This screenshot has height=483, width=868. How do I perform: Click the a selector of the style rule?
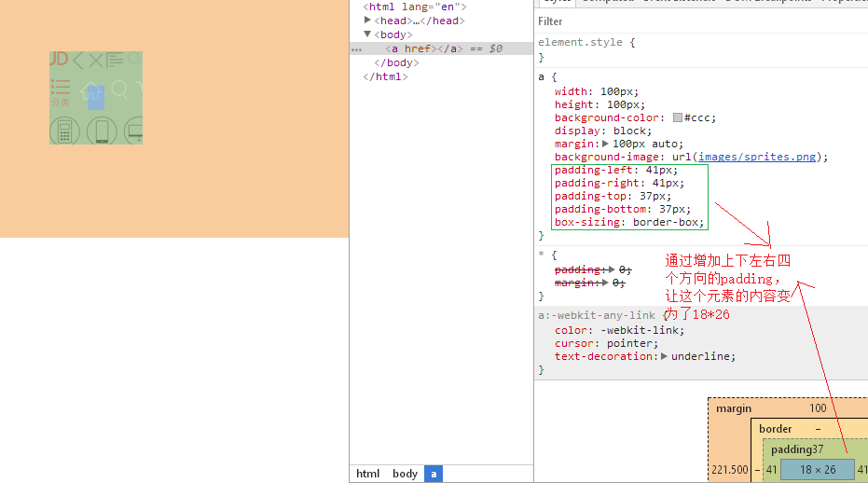tap(541, 77)
